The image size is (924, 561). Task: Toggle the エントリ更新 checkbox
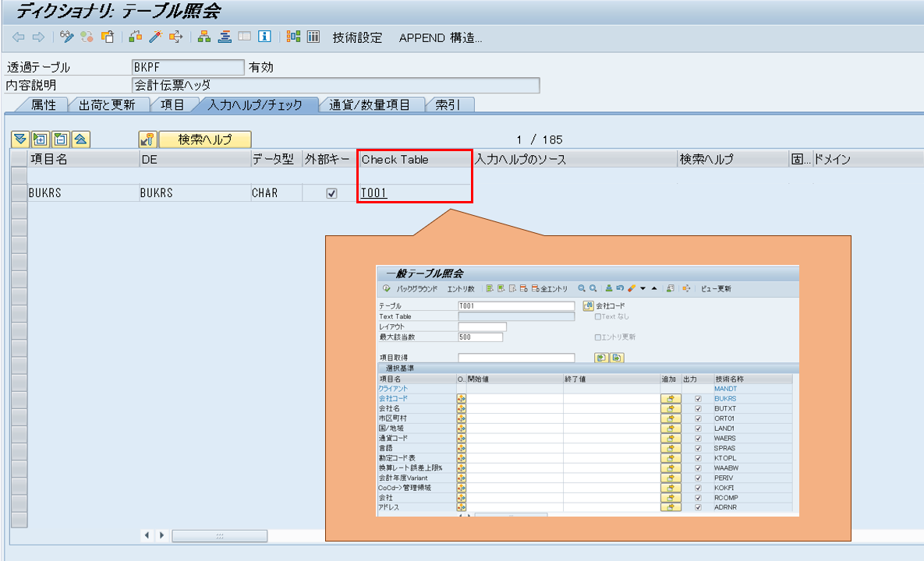click(x=597, y=337)
